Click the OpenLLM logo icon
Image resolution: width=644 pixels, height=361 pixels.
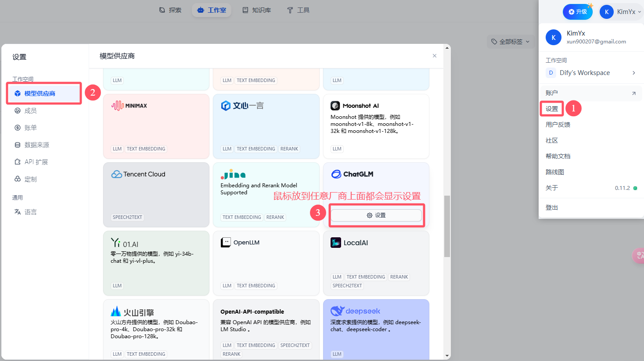(x=226, y=242)
